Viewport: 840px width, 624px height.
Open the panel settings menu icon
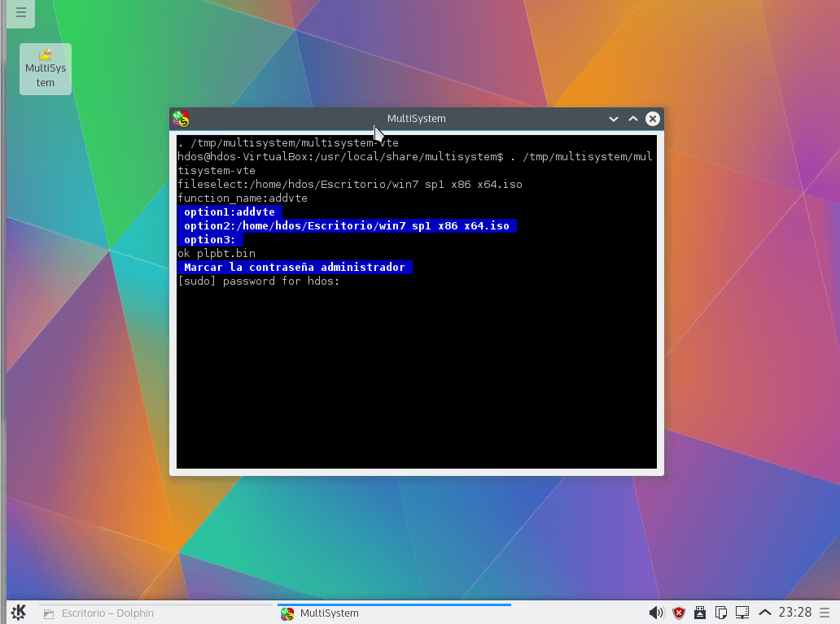tap(825, 613)
